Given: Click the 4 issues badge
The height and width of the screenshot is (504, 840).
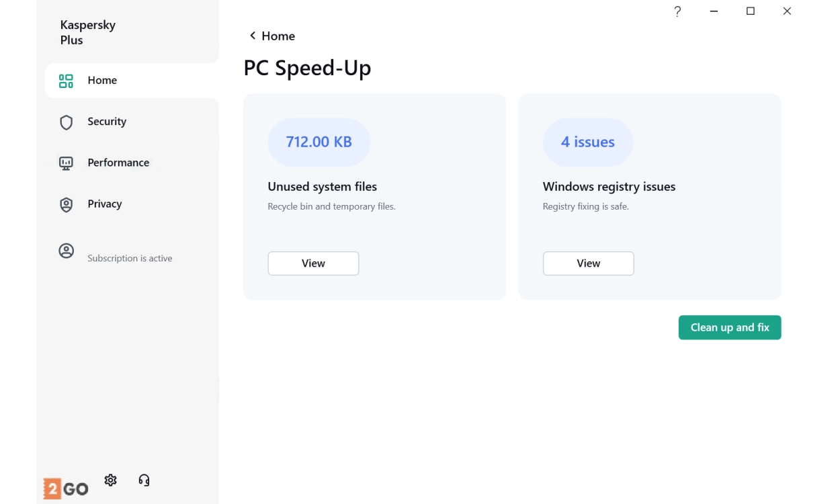Looking at the screenshot, I should 588,142.
